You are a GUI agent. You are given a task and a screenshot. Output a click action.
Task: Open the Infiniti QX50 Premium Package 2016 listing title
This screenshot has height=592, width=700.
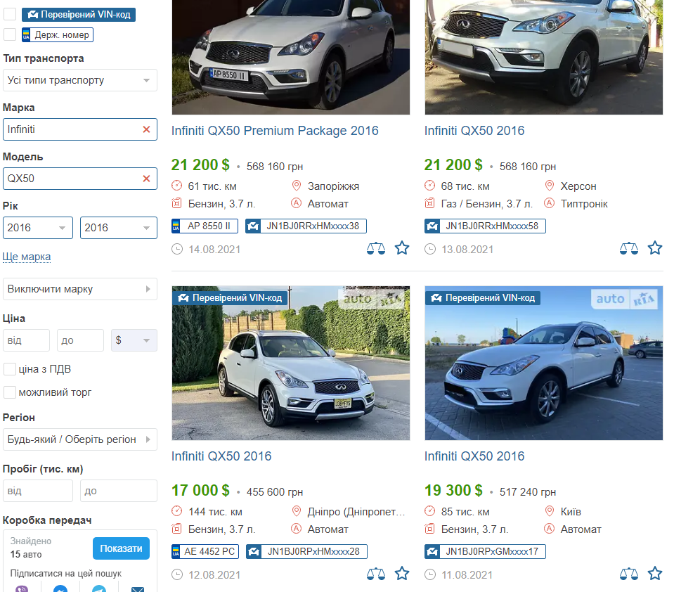point(275,131)
